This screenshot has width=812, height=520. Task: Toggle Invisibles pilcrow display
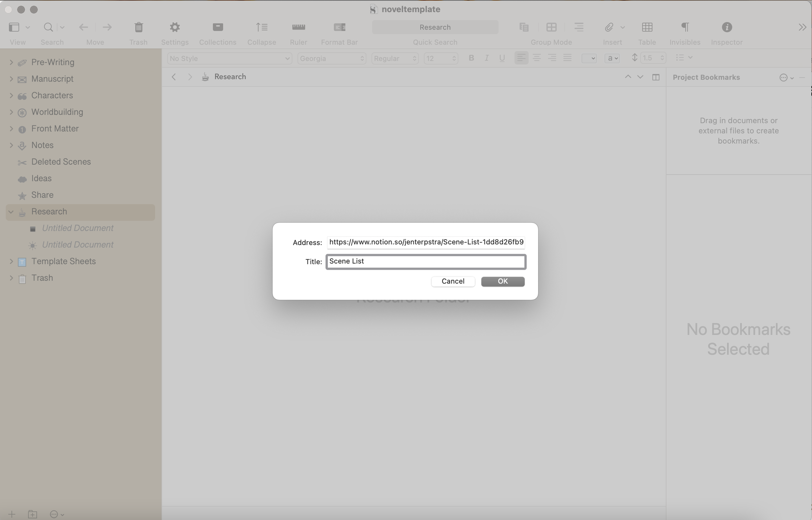685,27
